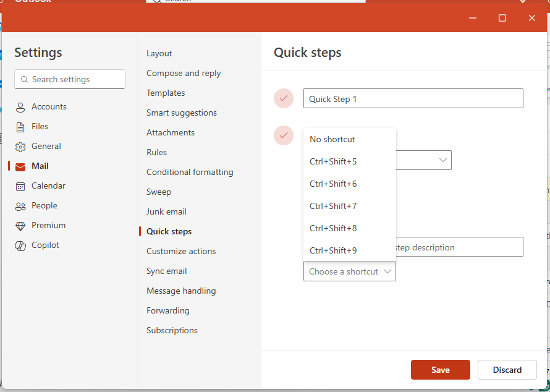Open Sweep settings
Viewport: 550px width, 392px height.
click(159, 192)
